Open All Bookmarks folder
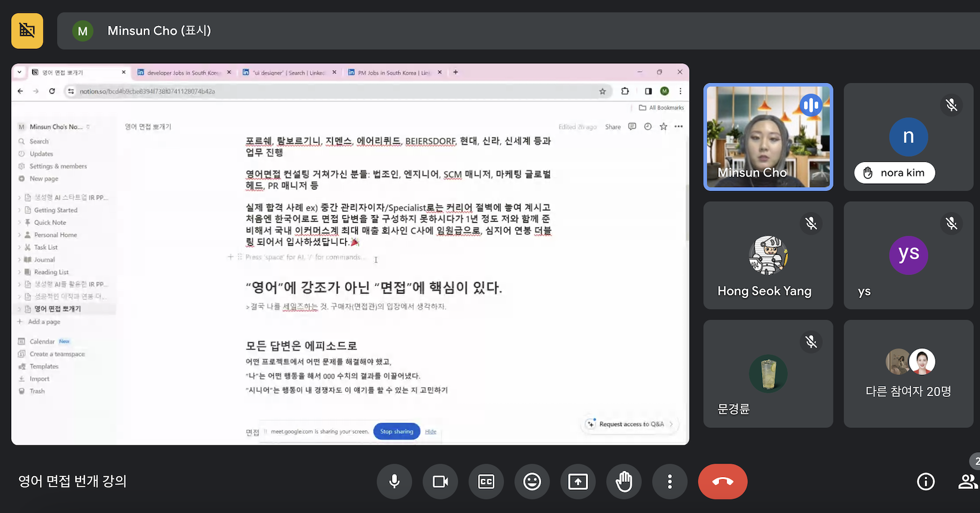980x513 pixels. pos(661,108)
